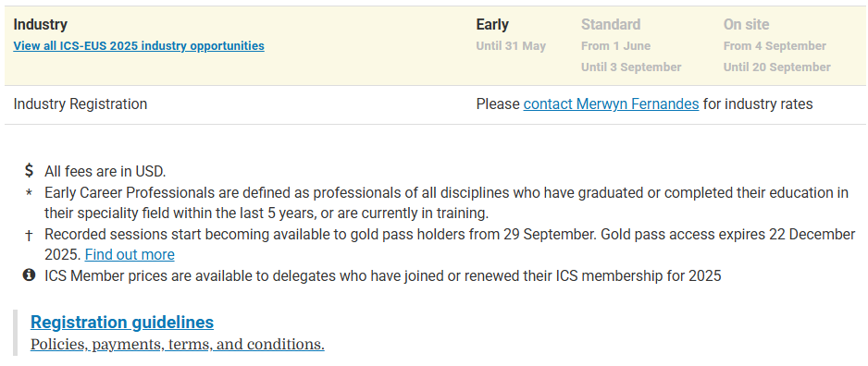Click the Until 20 September date text
Viewport: 868px width, 366px height.
776,67
